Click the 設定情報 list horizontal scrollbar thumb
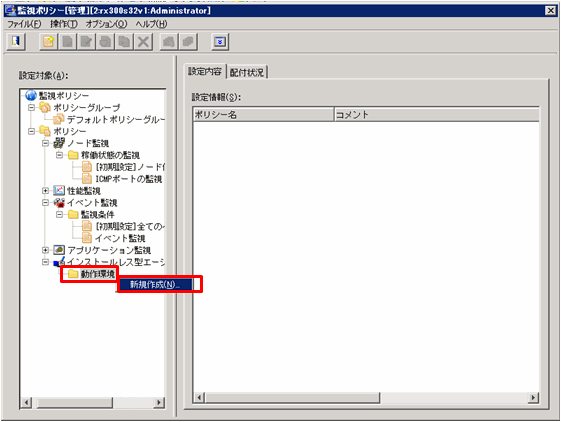 (x=292, y=397)
